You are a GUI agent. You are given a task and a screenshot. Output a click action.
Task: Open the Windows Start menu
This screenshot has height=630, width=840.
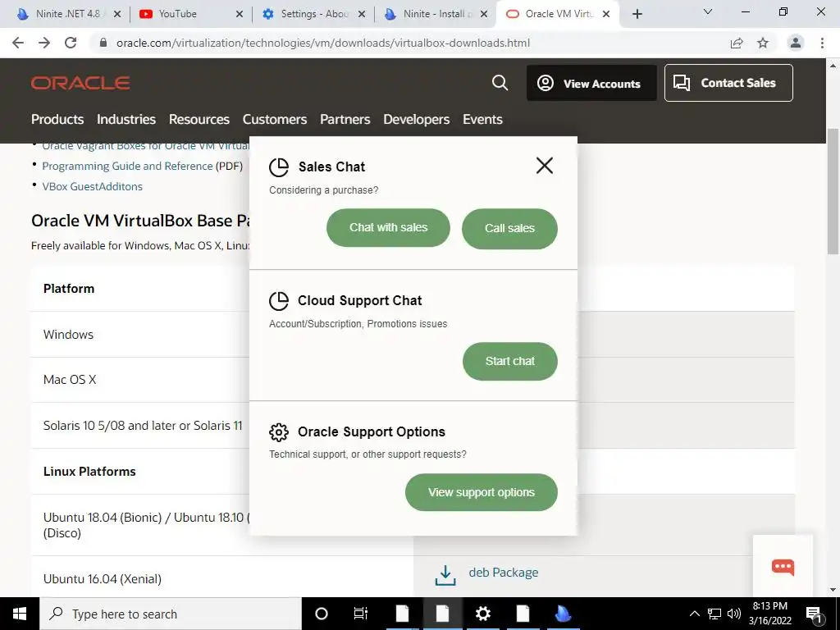(x=20, y=614)
